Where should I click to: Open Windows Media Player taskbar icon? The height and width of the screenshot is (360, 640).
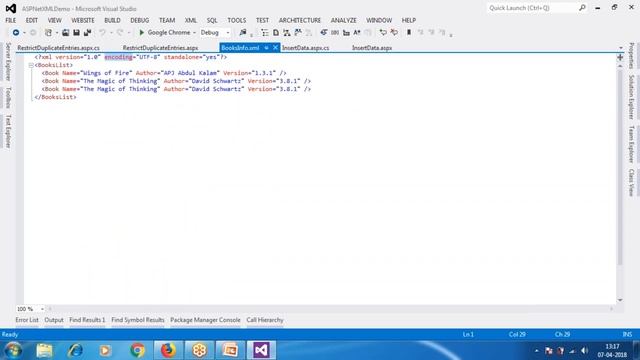tap(105, 350)
